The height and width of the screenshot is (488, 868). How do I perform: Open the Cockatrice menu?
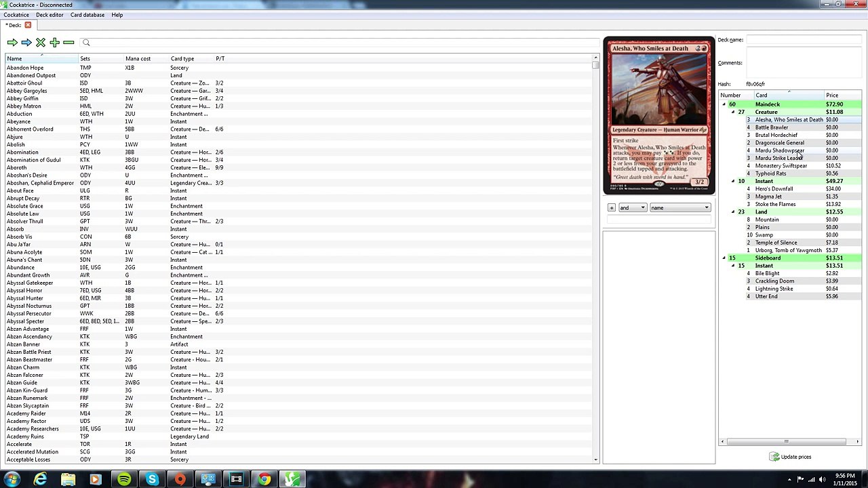pyautogui.click(x=16, y=15)
